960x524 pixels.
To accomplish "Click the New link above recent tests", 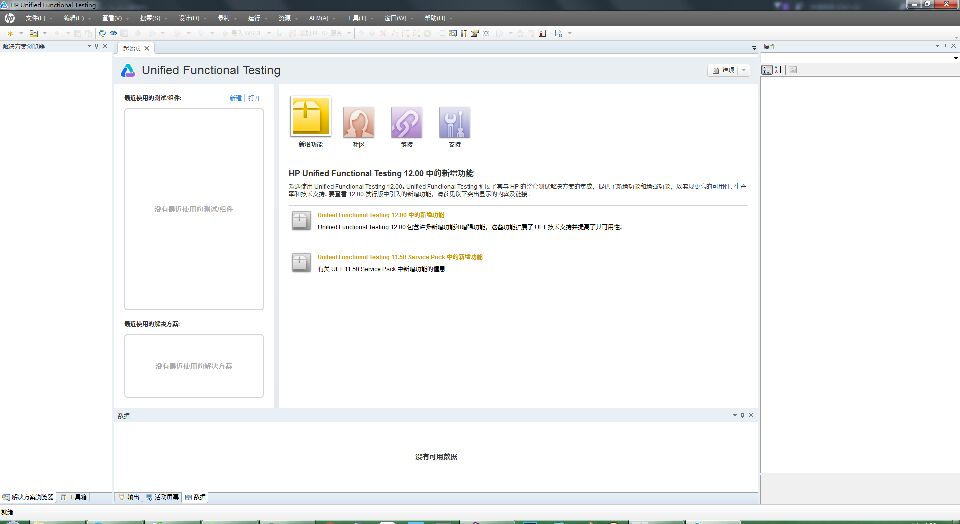I will 235,98.
